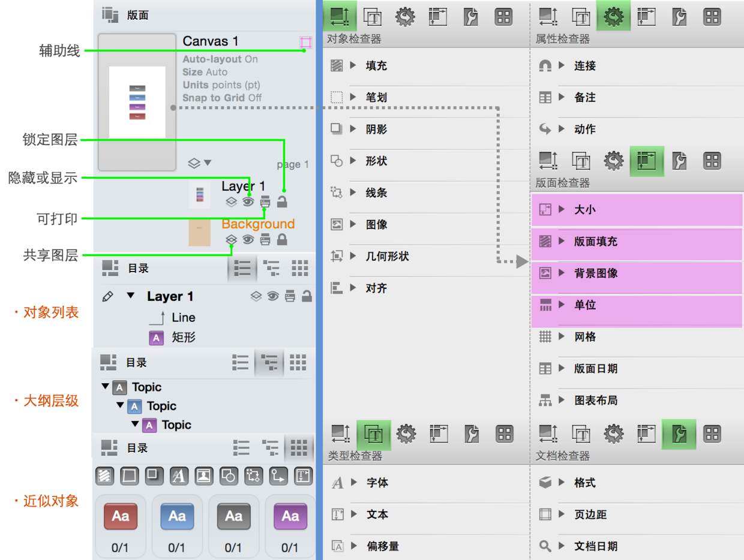Click the image style filter icon in selection row
Viewport: 744px width, 560px height.
coord(204,476)
